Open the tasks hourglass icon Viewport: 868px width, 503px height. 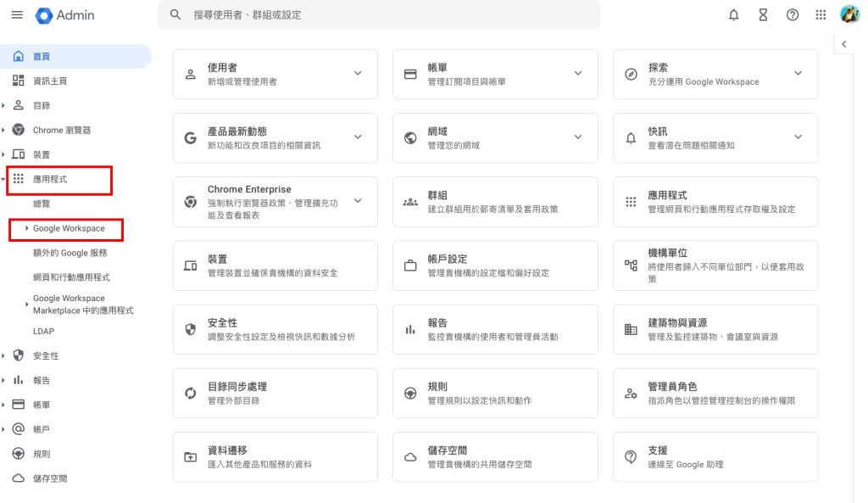[x=763, y=15]
